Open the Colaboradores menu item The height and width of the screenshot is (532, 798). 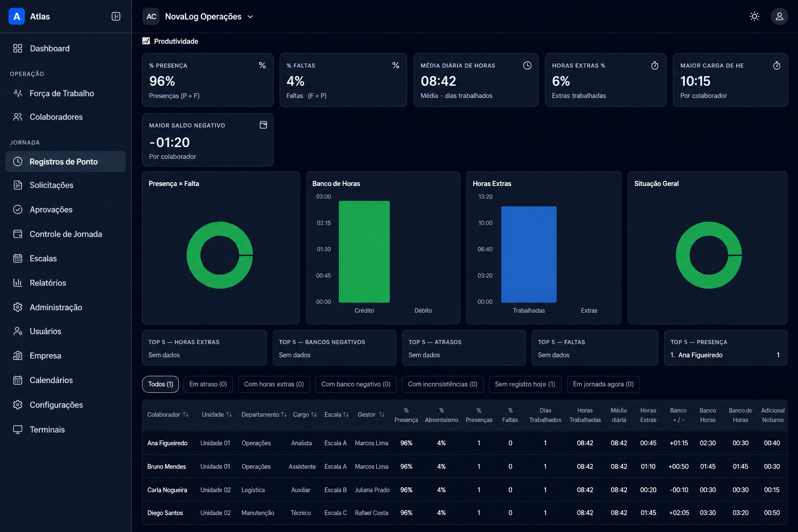coord(65,117)
